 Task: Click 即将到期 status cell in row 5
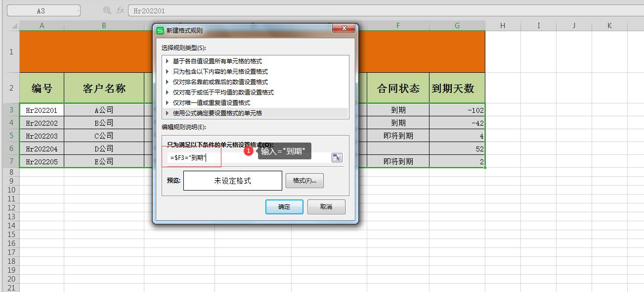[398, 136]
